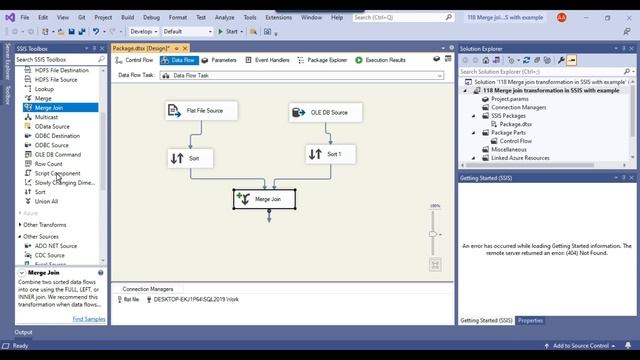Open Solution Explorer properties wrench icon
Viewport: 640px width, 360px height.
click(x=561, y=60)
